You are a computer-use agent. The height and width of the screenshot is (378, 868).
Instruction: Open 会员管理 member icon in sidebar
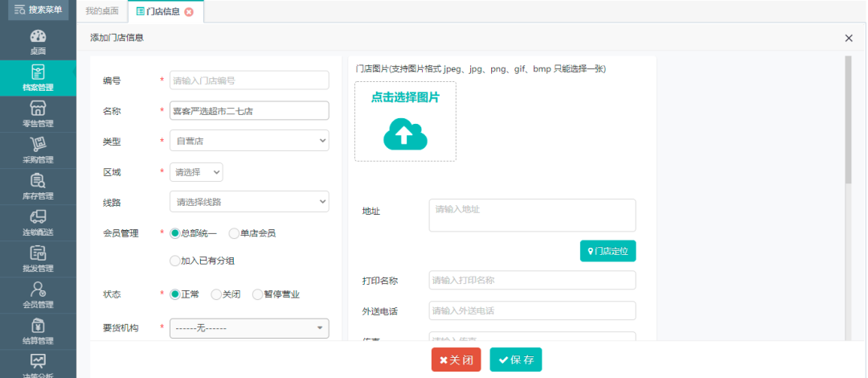point(38,290)
